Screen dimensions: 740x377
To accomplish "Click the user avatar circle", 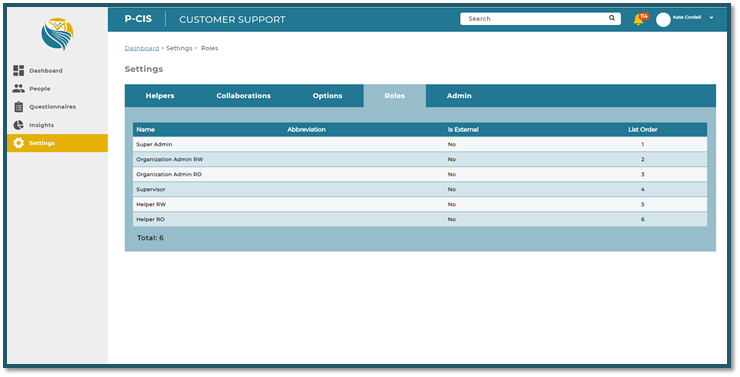I will coord(663,19).
